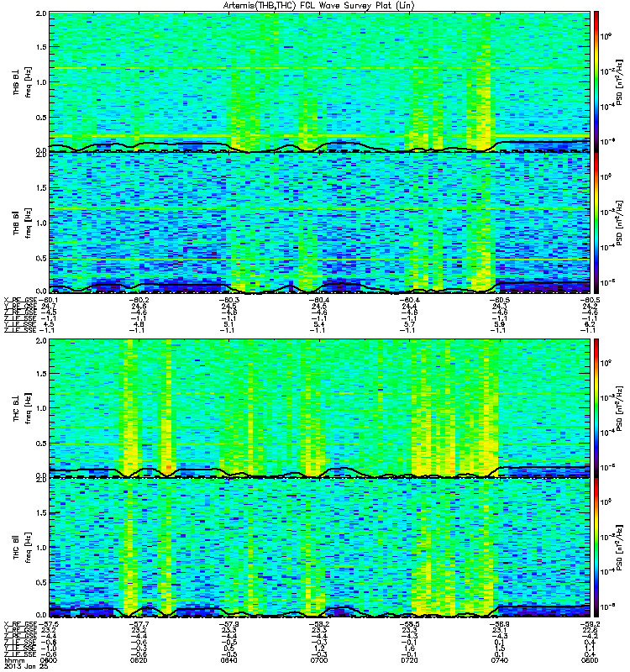Click the THC X_RE_GSE value '-58.2'
The width and height of the screenshot is (630, 672).
tap(319, 624)
